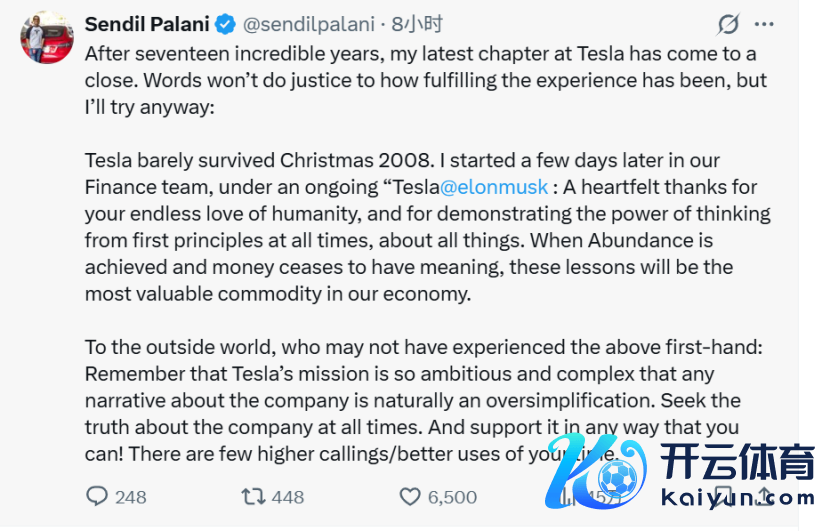Image resolution: width=830 pixels, height=531 pixels.
Task: Open the @elonmusk mention link
Action: coord(494,187)
